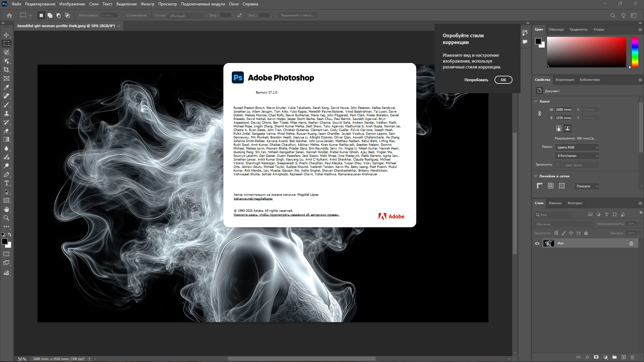
Task: Select the Hand tool
Action: [6, 209]
